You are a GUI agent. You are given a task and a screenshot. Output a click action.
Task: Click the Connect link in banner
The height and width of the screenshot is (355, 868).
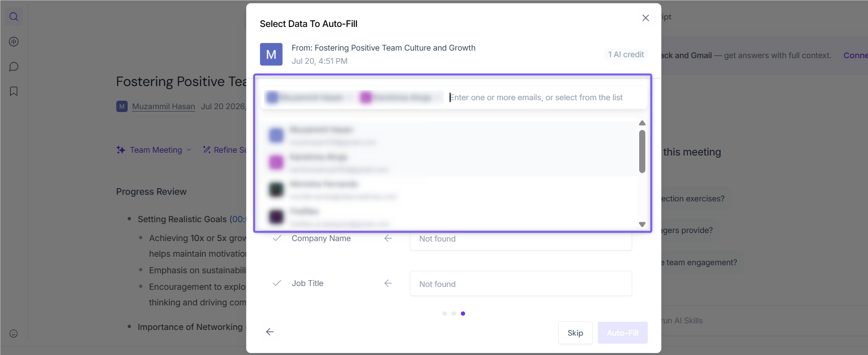(855, 55)
